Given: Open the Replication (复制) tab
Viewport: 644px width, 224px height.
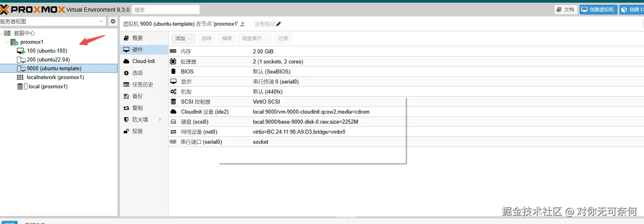Looking at the screenshot, I should (x=144, y=108).
